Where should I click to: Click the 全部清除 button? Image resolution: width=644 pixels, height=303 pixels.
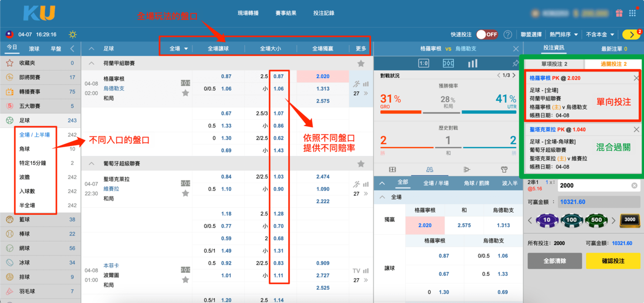[x=554, y=261]
